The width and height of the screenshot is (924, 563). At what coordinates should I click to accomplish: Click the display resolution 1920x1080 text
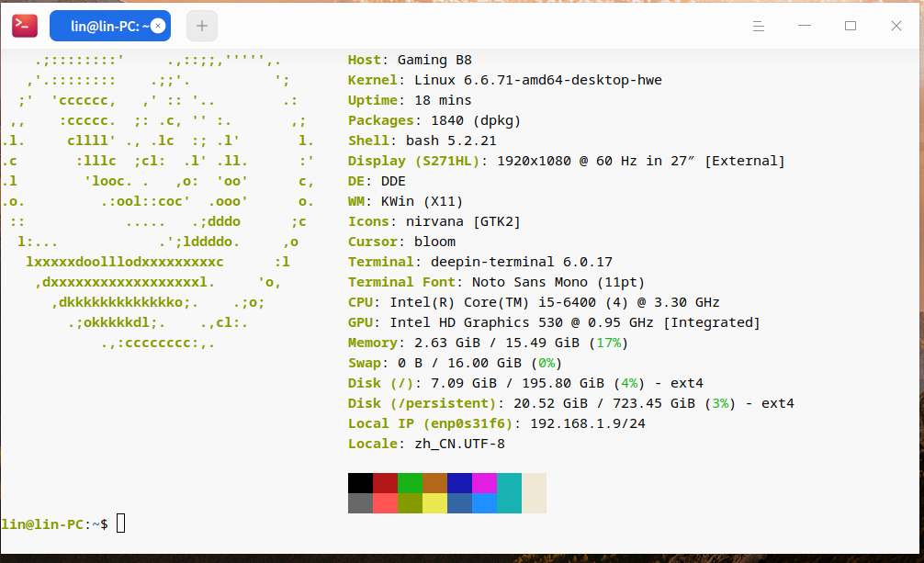pos(534,161)
